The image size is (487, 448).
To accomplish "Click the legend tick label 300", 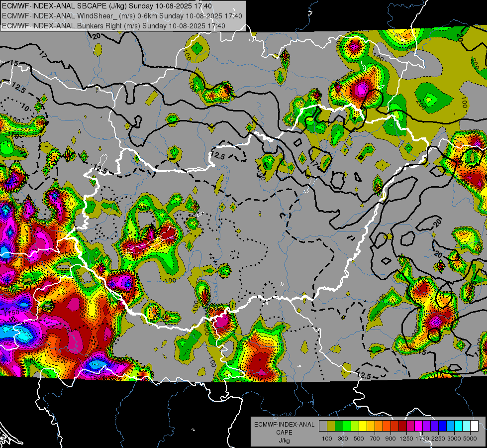I will 343,439.
